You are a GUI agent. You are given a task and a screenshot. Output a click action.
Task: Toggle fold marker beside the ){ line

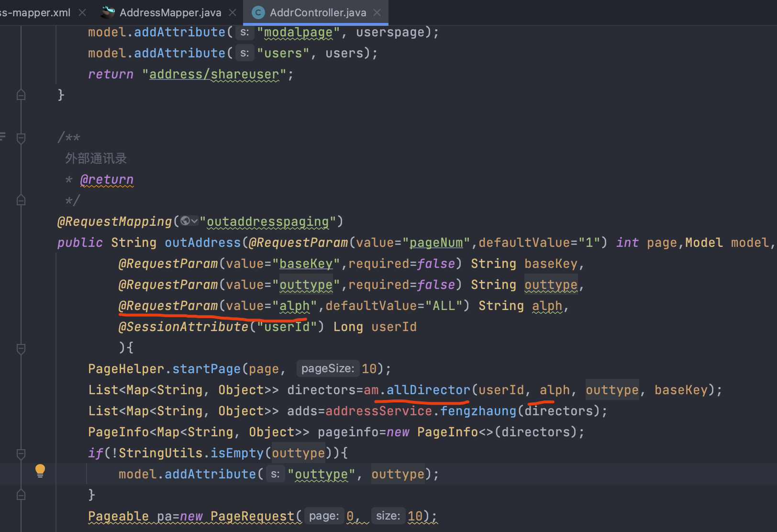21,349
